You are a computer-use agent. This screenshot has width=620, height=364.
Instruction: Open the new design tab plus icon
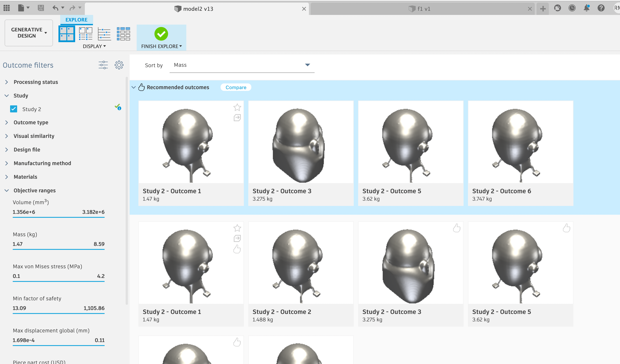coord(543,9)
